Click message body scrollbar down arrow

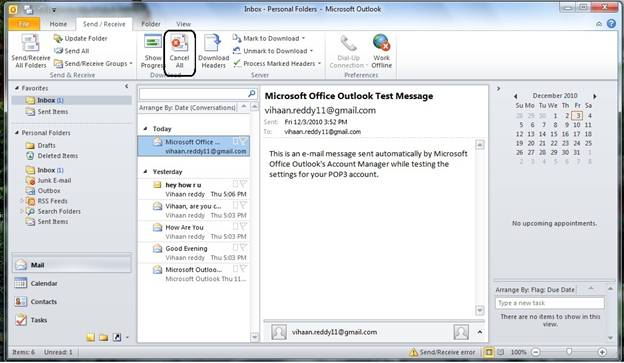click(480, 310)
